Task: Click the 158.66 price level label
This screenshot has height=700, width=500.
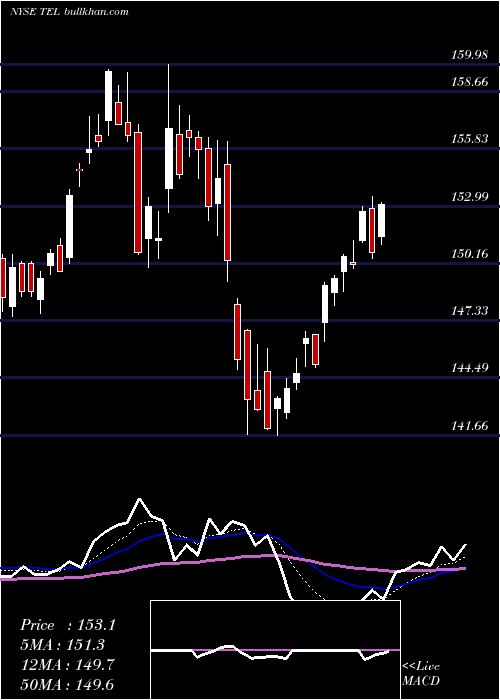Action: click(470, 82)
